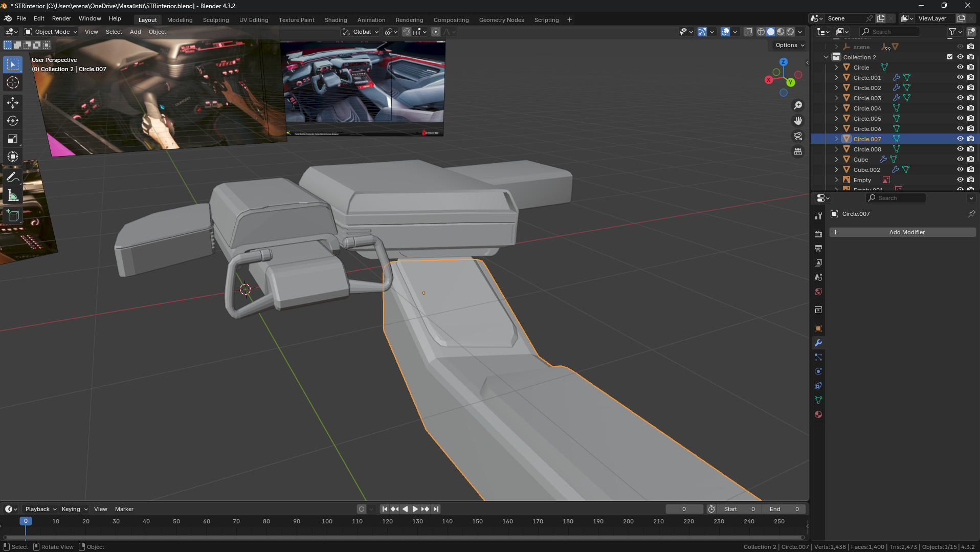Screen dimensions: 980x552
Task: Activate the Move tool
Action: tap(13, 103)
